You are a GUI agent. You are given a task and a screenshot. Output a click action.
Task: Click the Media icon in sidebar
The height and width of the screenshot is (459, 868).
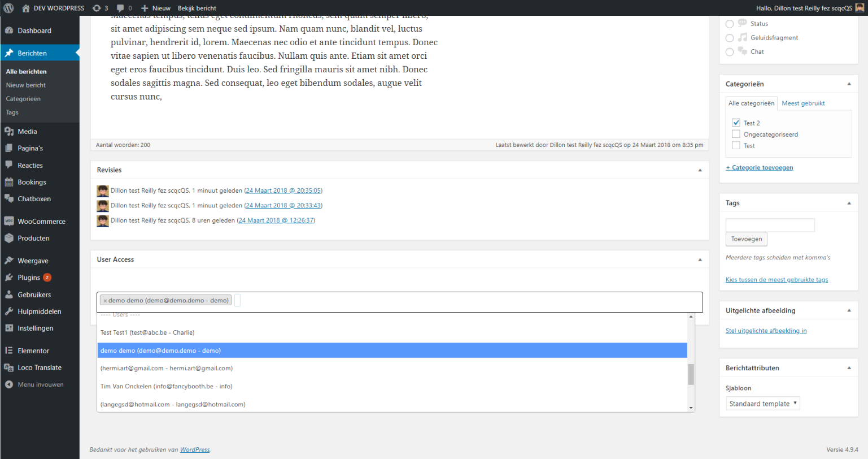click(x=9, y=131)
